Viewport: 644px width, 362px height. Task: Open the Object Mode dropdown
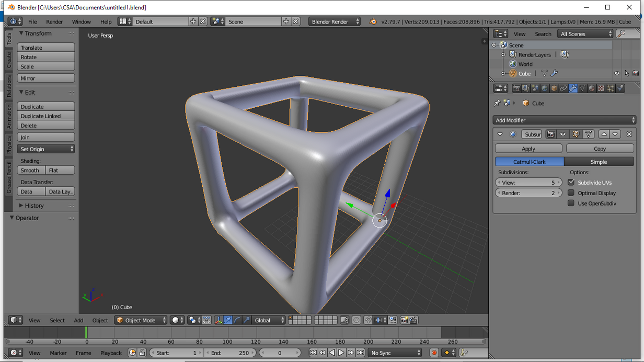coord(141,320)
